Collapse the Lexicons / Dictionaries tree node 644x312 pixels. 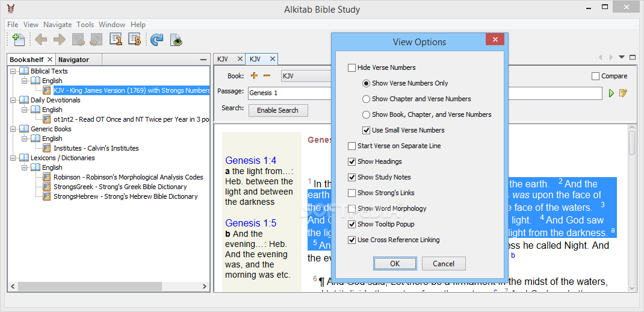tap(13, 158)
